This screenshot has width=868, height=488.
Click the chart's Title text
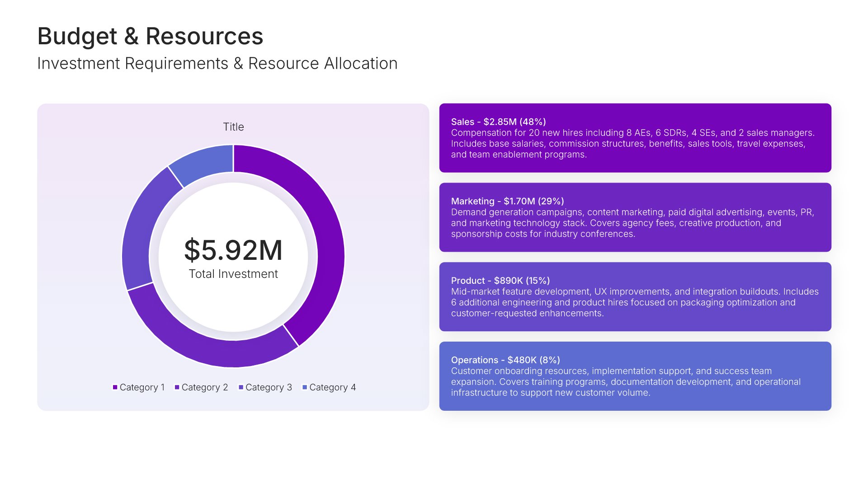point(233,127)
